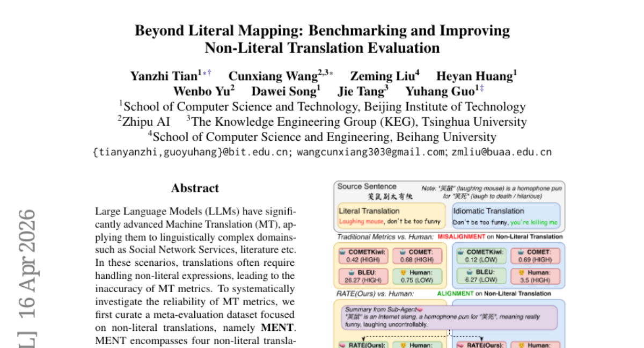Click the robot icon beside COMETKiwi 0.12 score
Viewport: 644px width, 348px height.
point(460,252)
